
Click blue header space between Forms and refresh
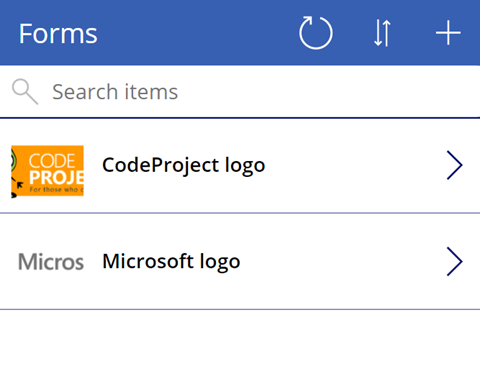point(197,33)
